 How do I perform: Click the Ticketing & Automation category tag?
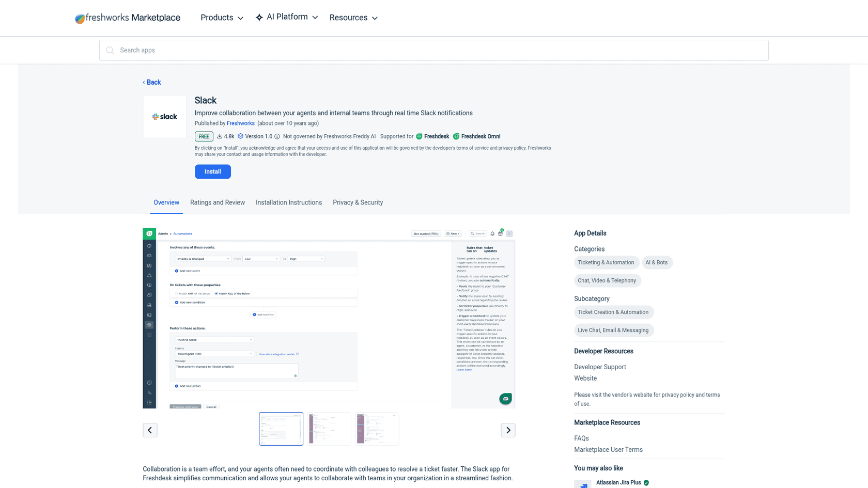(606, 262)
